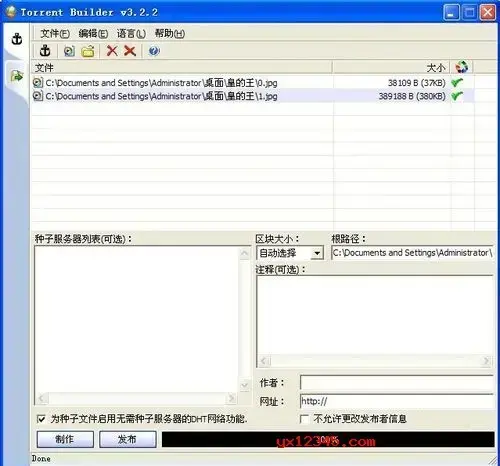Enable 不允许更改发布者信息 checkbox

304,419
